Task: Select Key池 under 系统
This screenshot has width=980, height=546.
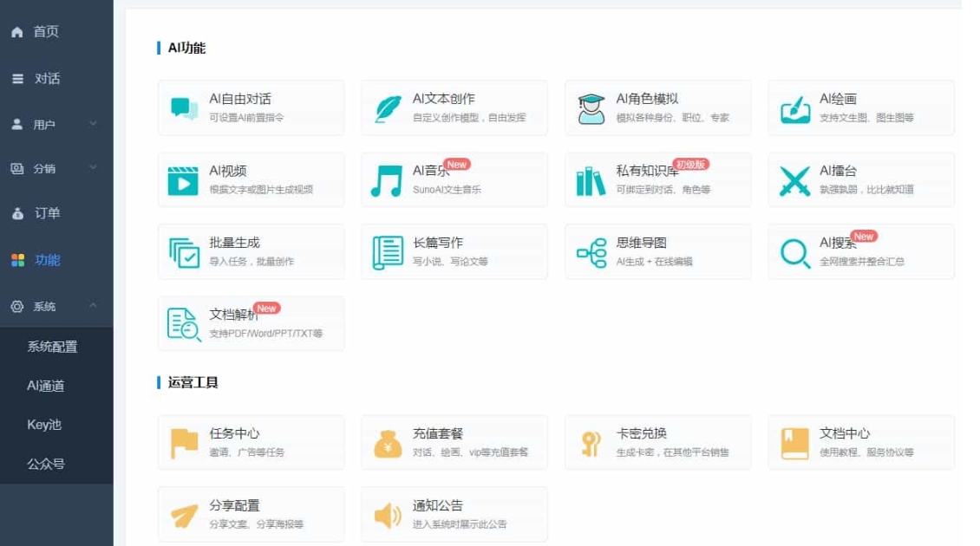Action: point(44,425)
